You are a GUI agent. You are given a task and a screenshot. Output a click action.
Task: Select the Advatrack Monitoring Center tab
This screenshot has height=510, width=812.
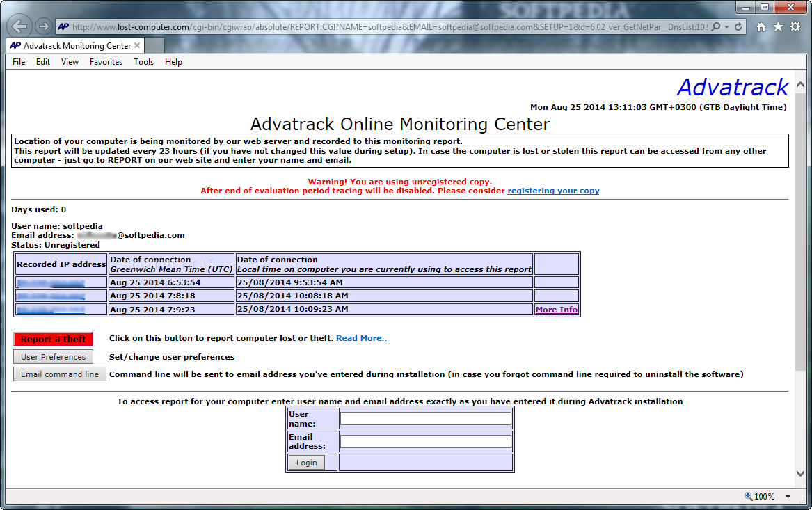point(77,45)
